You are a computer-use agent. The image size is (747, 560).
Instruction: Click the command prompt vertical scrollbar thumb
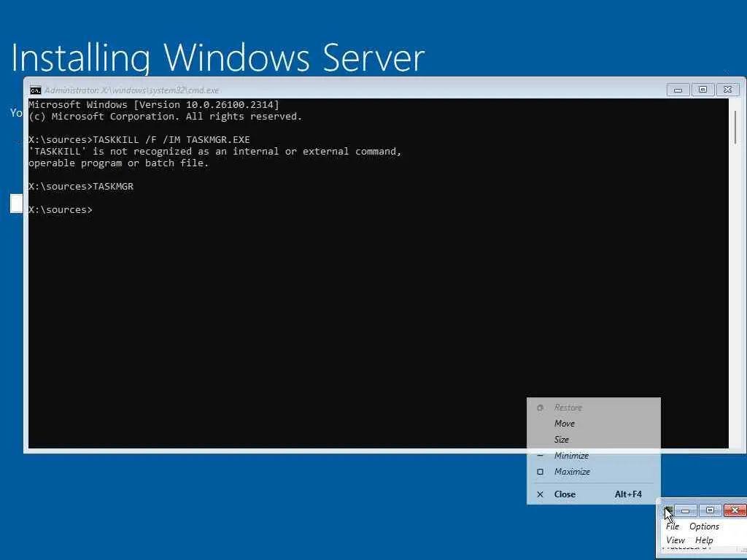click(x=736, y=127)
